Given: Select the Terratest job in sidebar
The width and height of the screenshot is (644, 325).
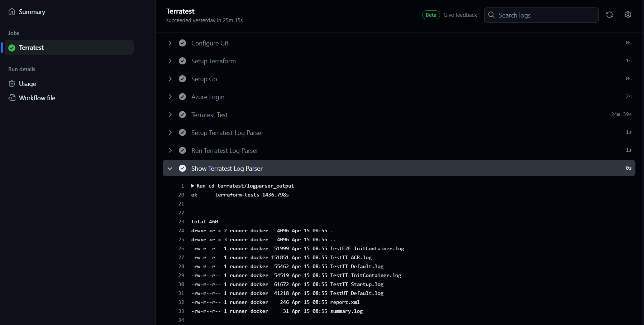Looking at the screenshot, I should (x=69, y=48).
